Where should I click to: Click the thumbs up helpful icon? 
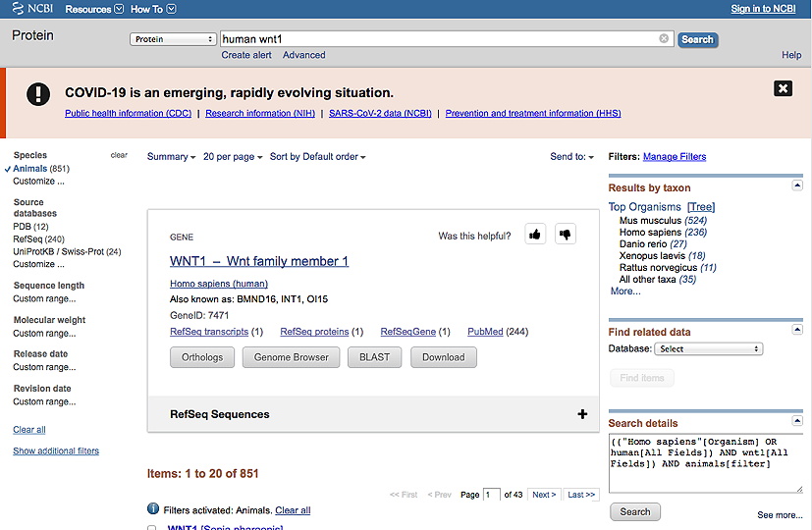pyautogui.click(x=535, y=234)
